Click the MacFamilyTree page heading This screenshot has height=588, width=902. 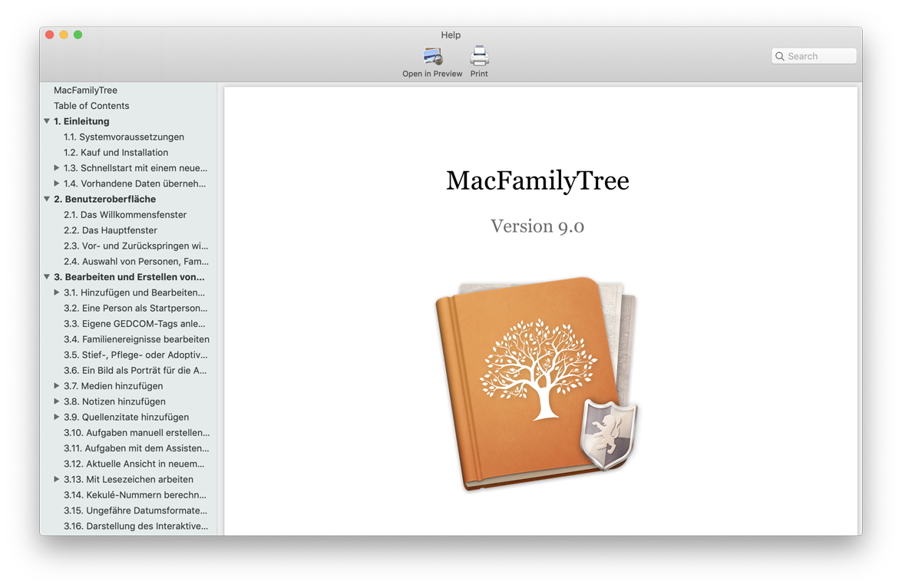coord(537,180)
